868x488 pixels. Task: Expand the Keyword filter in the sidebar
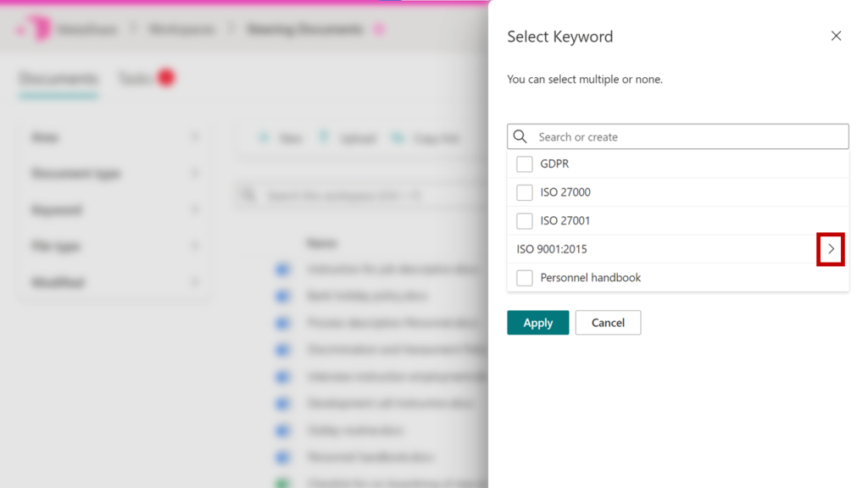(195, 210)
